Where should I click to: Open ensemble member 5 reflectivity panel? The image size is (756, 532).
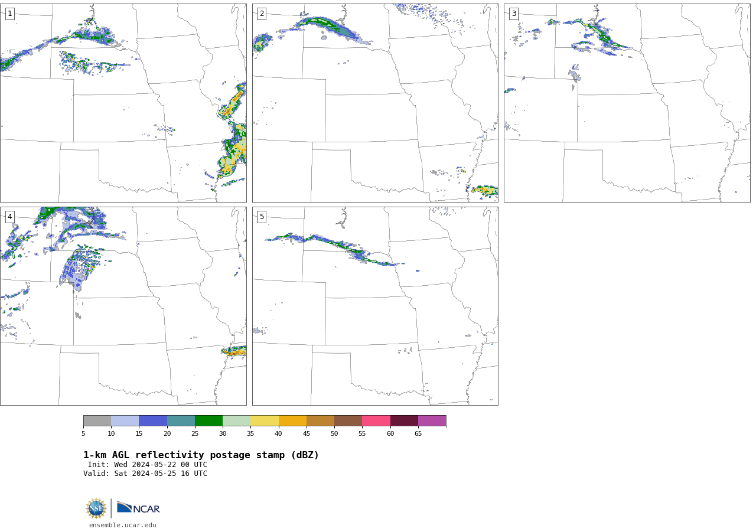(x=375, y=306)
